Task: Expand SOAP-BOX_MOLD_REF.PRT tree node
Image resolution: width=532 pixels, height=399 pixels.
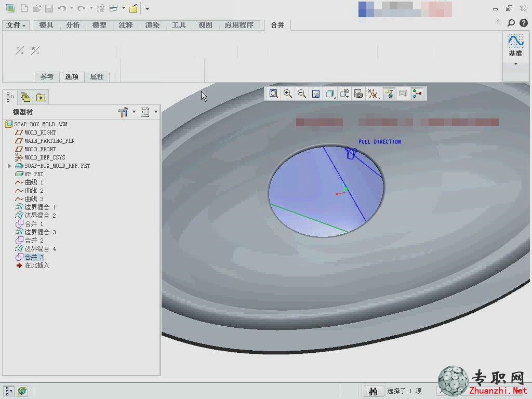Action: pyautogui.click(x=9, y=166)
